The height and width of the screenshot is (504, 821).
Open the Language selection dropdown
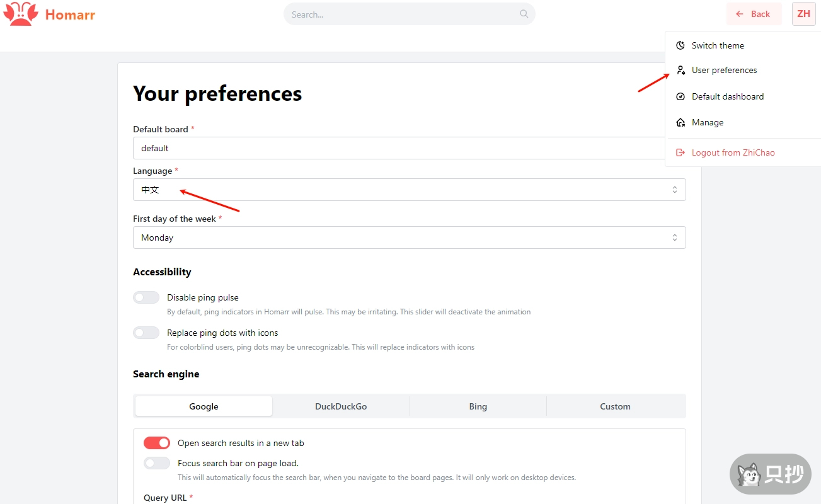[x=410, y=189]
